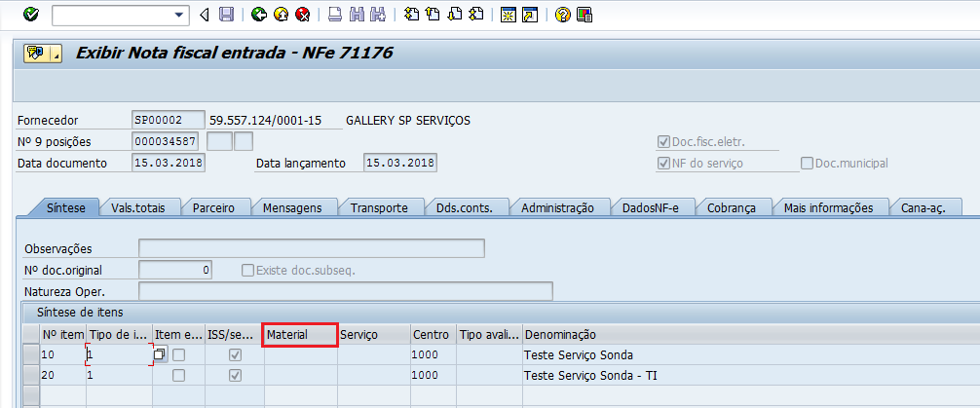Click the Data lançamento field
This screenshot has width=980, height=408.
(x=400, y=163)
